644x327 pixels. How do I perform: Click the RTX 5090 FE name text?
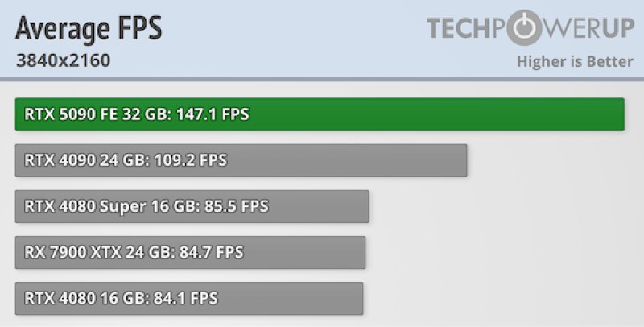click(71, 114)
